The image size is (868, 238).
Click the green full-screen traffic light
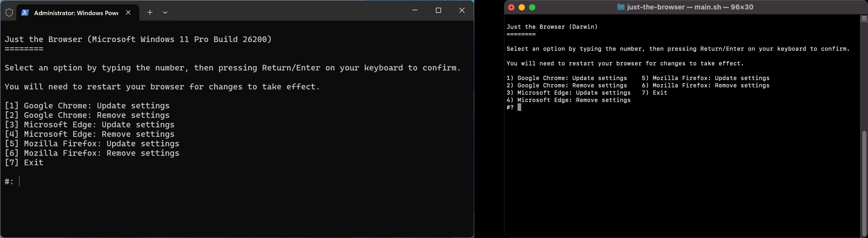pyautogui.click(x=532, y=7)
